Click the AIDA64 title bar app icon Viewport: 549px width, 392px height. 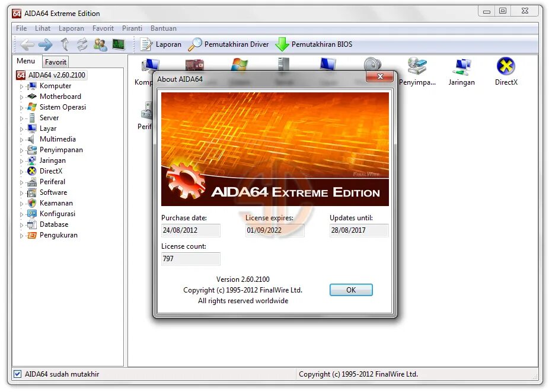(17, 13)
